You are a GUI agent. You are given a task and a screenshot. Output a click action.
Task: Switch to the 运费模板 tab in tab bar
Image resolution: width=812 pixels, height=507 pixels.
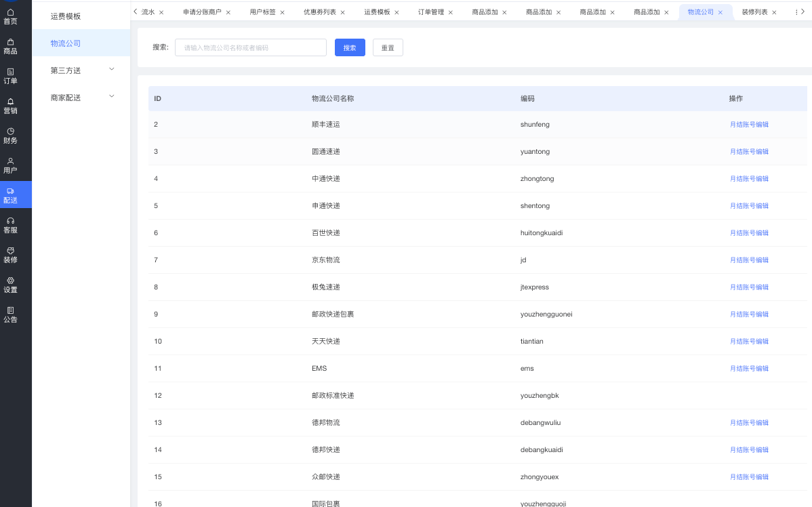377,12
